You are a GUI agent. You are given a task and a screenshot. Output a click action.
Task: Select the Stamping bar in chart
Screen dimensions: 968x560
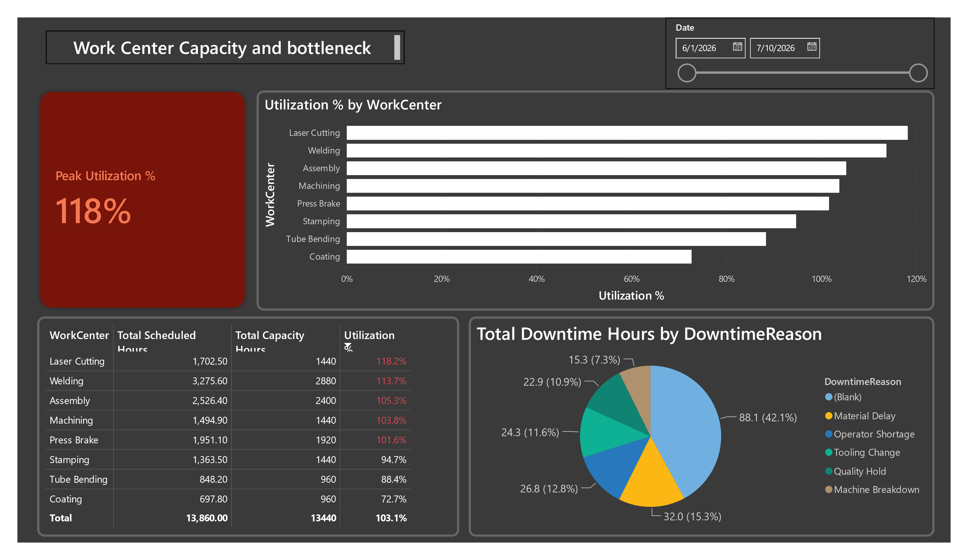click(x=571, y=221)
